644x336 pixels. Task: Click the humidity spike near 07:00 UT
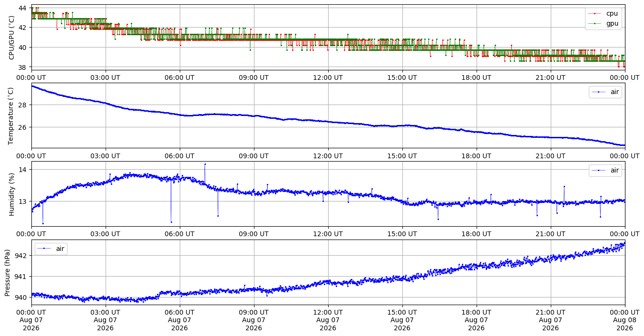[x=205, y=164]
